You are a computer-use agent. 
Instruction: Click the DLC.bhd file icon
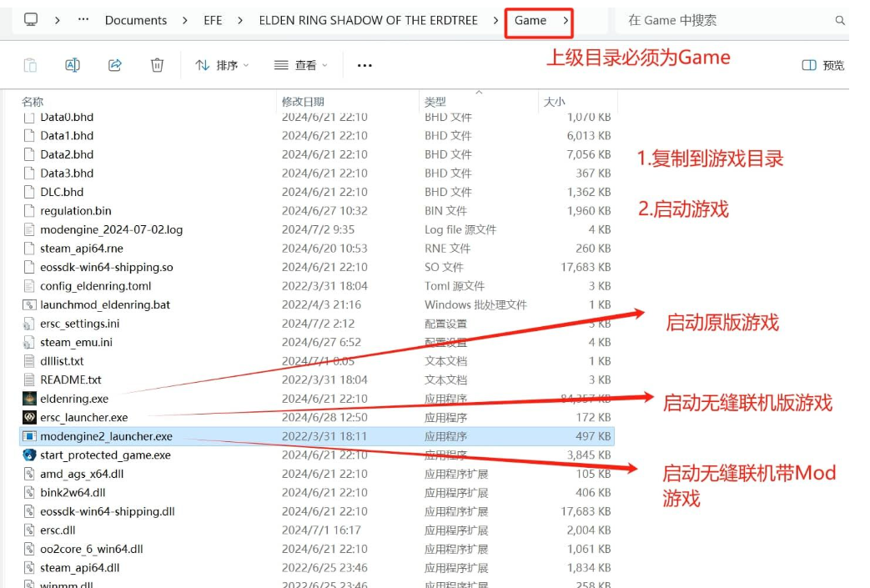29,192
